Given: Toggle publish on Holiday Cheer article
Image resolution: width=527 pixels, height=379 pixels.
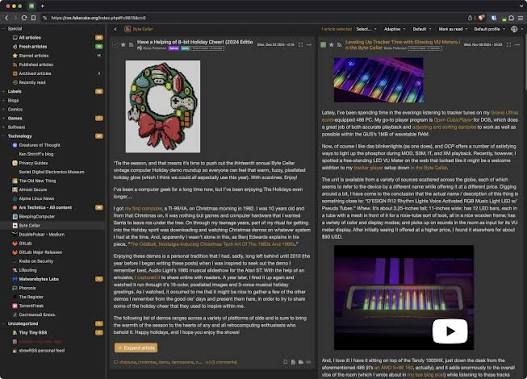Looking at the screenshot, I should (131, 45).
